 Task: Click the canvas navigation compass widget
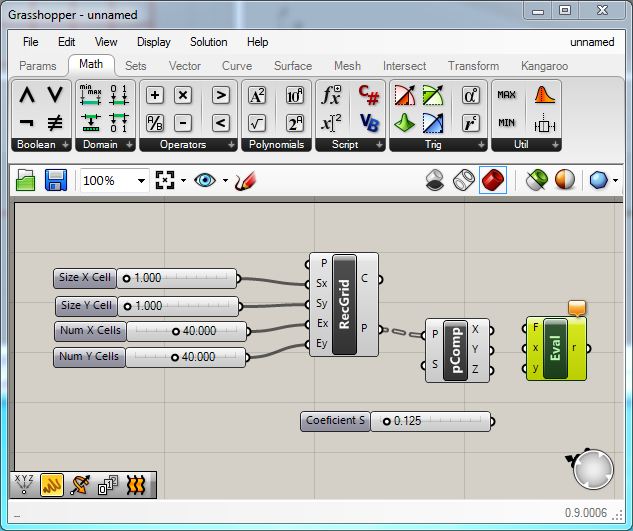(x=593, y=470)
